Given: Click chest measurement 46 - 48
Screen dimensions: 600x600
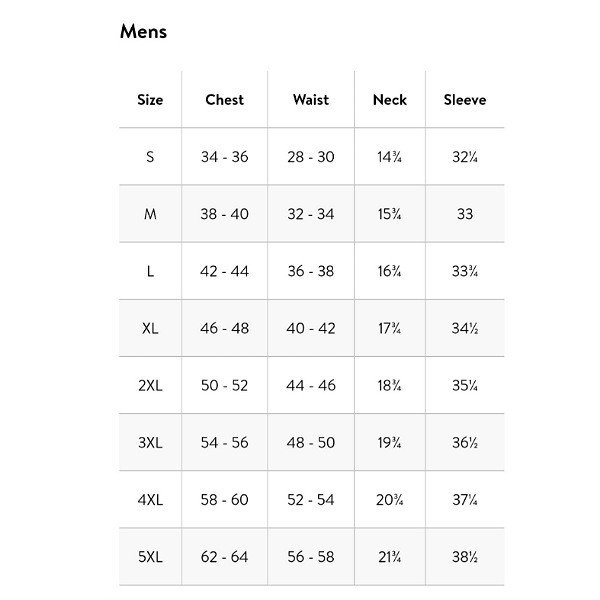Looking at the screenshot, I should [224, 328].
